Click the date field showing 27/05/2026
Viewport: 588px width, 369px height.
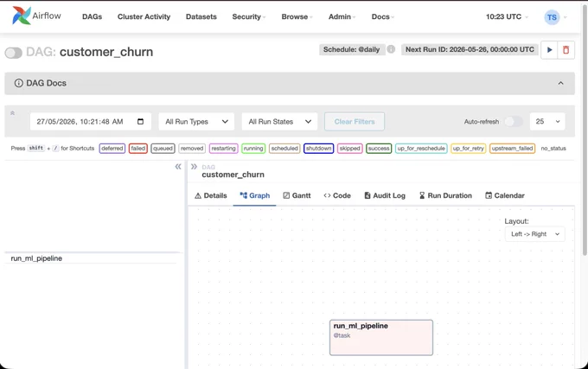point(91,121)
